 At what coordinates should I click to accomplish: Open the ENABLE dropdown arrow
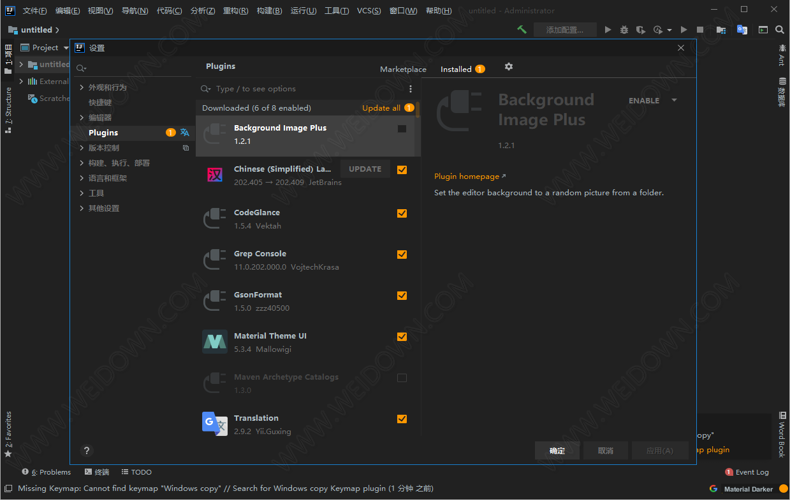click(674, 100)
